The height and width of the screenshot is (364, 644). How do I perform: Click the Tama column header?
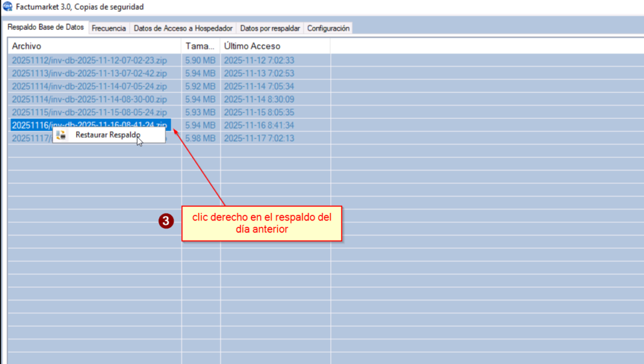(198, 45)
